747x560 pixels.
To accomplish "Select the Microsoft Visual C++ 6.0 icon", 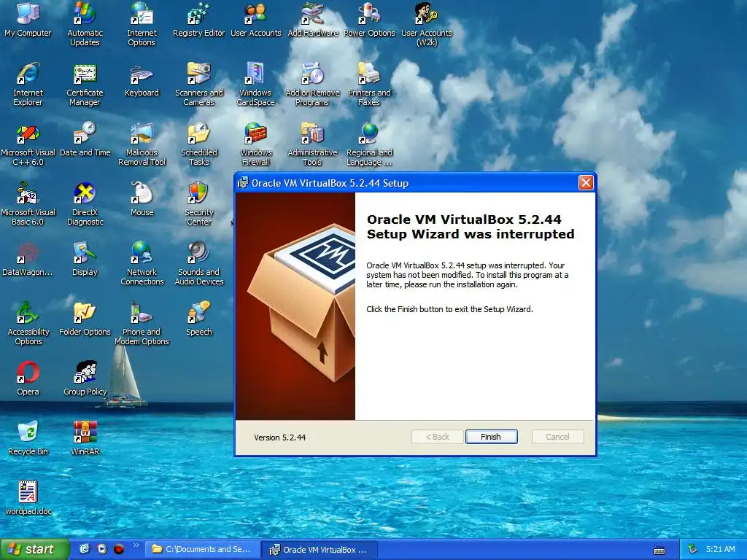I will coord(28,144).
